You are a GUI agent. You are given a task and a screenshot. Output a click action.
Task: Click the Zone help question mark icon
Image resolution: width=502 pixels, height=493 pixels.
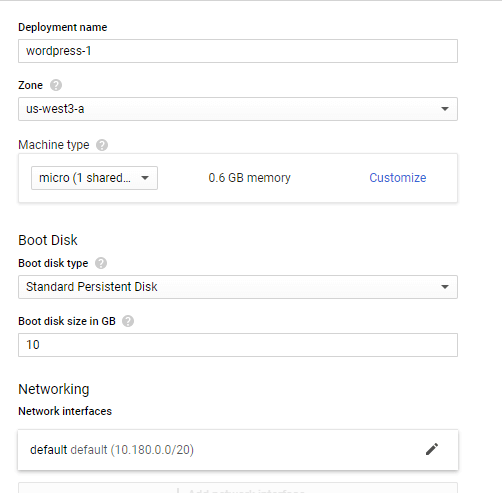[56, 85]
